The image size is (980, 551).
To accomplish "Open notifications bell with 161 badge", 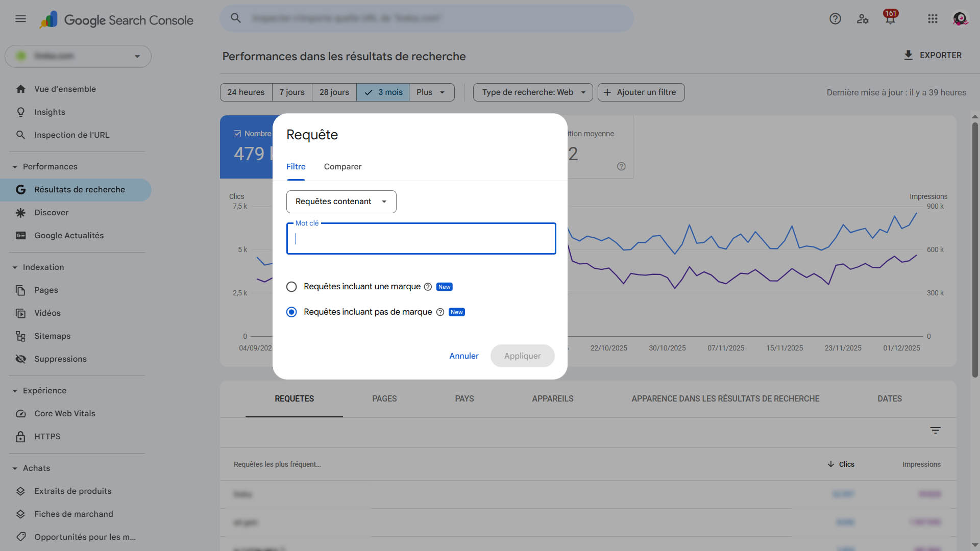I will pyautogui.click(x=890, y=18).
